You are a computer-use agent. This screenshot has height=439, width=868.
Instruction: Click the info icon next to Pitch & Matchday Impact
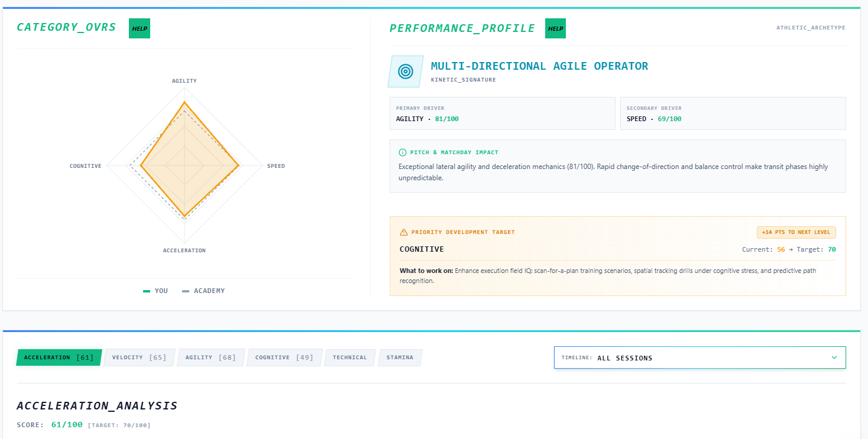point(403,152)
